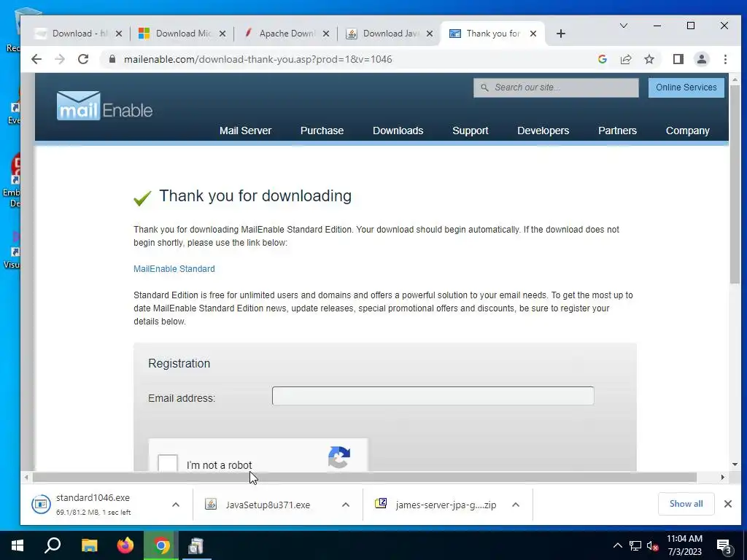Open JavaSetup8u371.exe from downloads bar
The image size is (747, 560).
pos(267,505)
